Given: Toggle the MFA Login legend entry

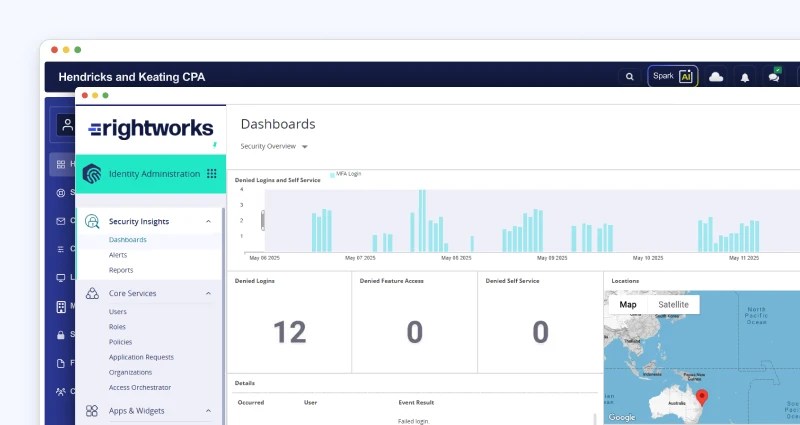Looking at the screenshot, I should (x=345, y=174).
